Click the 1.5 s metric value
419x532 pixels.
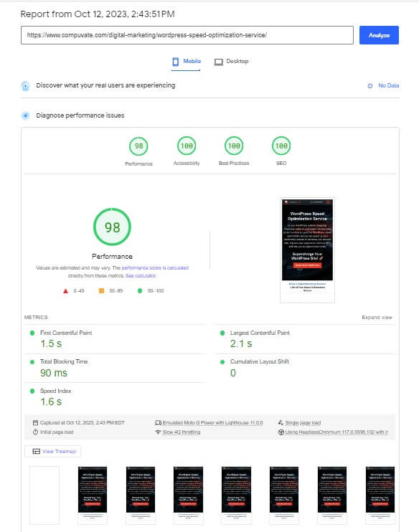coord(51,343)
